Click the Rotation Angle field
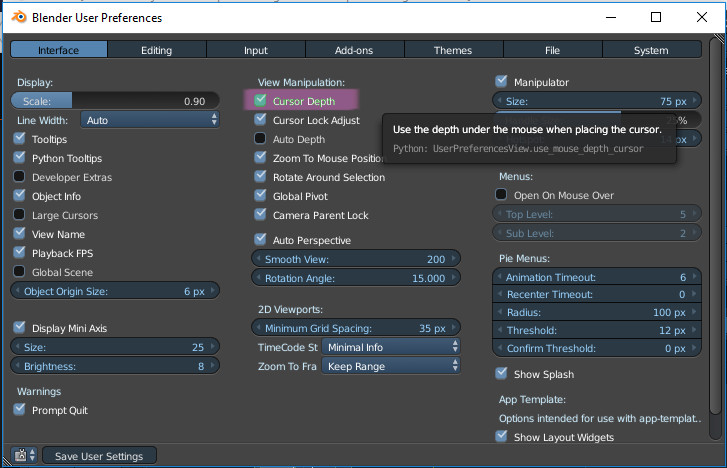Viewport: 727px width, 468px height. click(x=356, y=278)
